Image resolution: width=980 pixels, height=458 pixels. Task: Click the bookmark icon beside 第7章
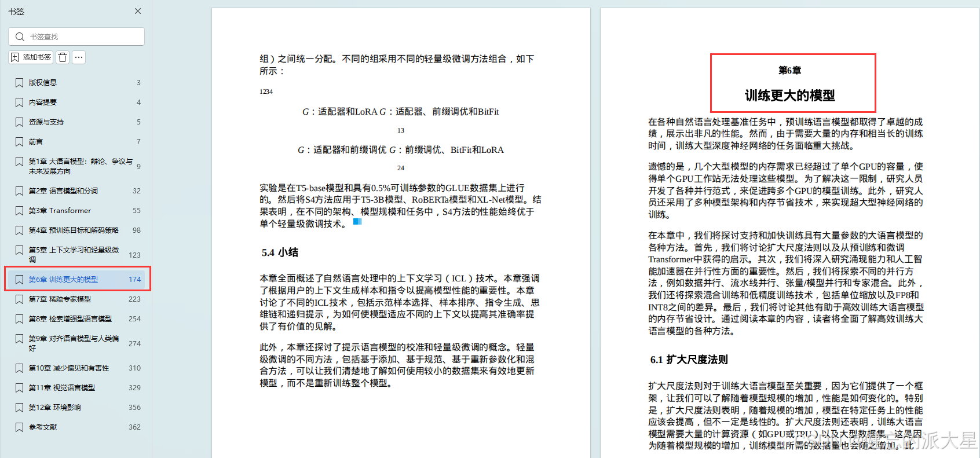[19, 299]
